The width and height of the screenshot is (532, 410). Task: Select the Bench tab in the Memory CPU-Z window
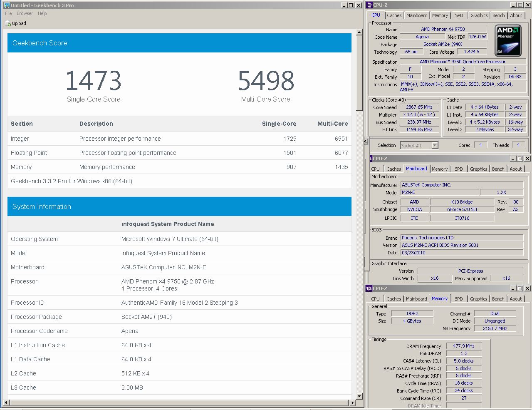tap(498, 299)
